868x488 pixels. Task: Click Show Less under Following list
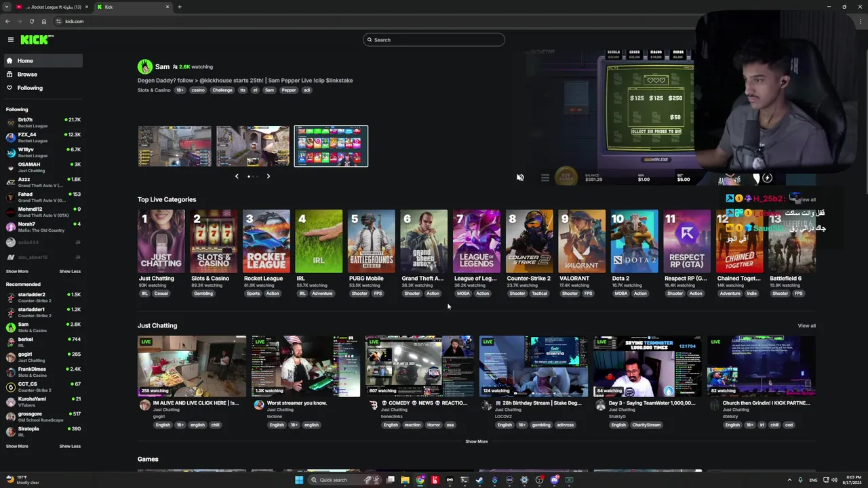(70, 272)
